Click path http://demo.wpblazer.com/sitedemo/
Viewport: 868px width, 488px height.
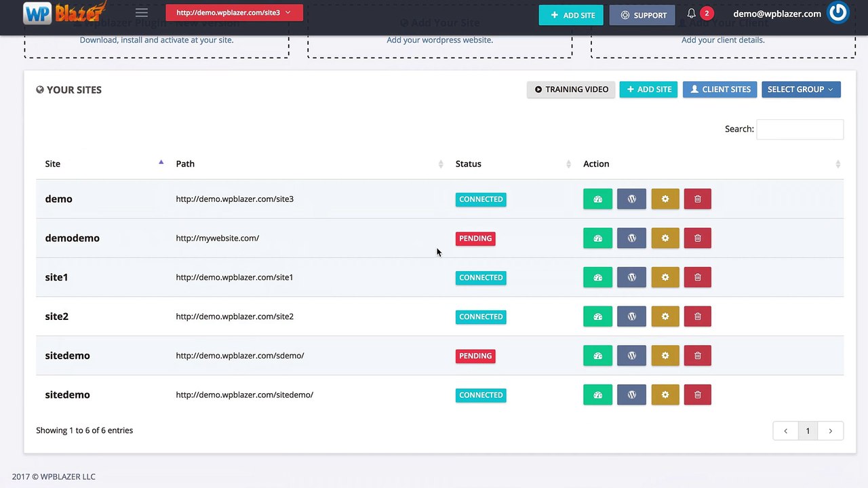tap(244, 395)
